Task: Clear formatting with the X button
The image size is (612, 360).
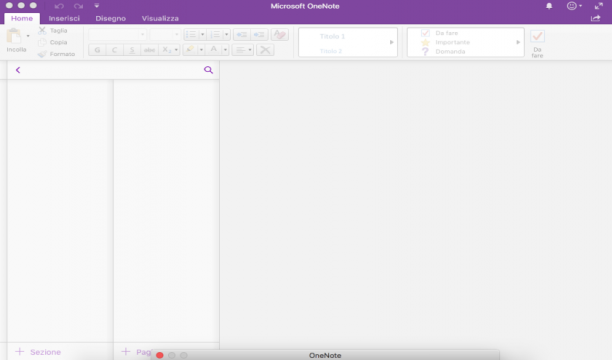Action: click(265, 50)
